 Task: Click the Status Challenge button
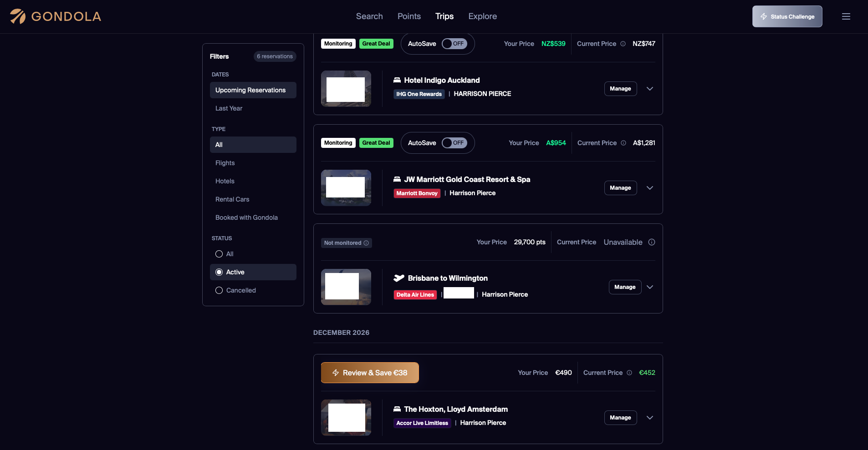click(x=787, y=16)
